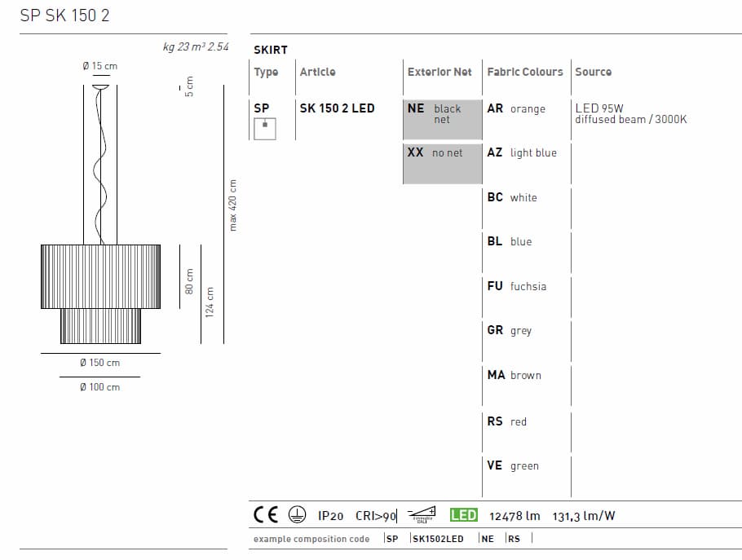Click the SP pendant type icon
Viewport: 742px width, 560px height.
[x=265, y=128]
